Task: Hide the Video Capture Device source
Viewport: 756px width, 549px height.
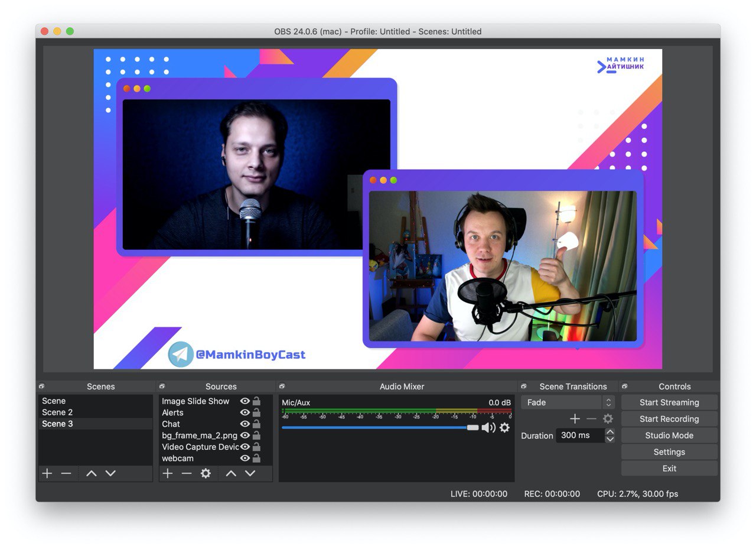Action: click(245, 447)
